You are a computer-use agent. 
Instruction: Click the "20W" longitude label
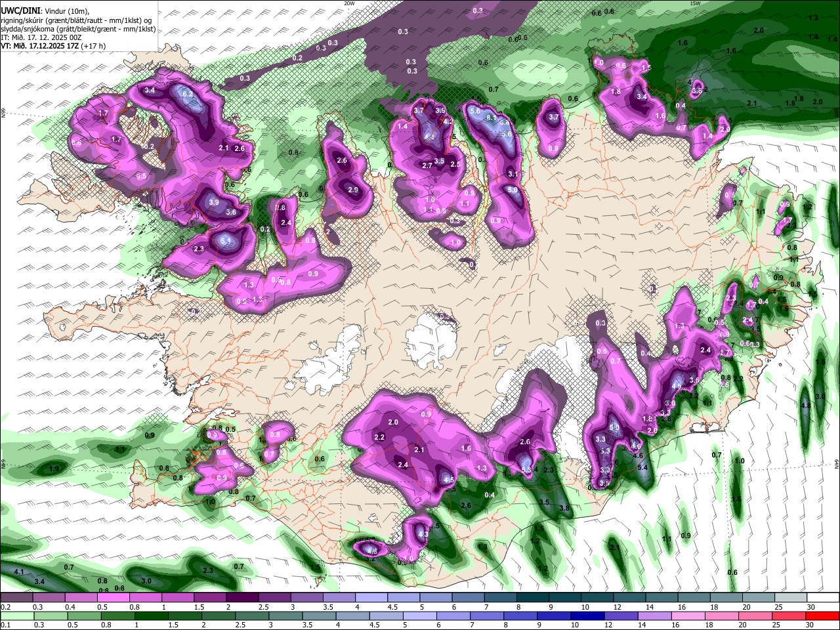[x=349, y=3]
